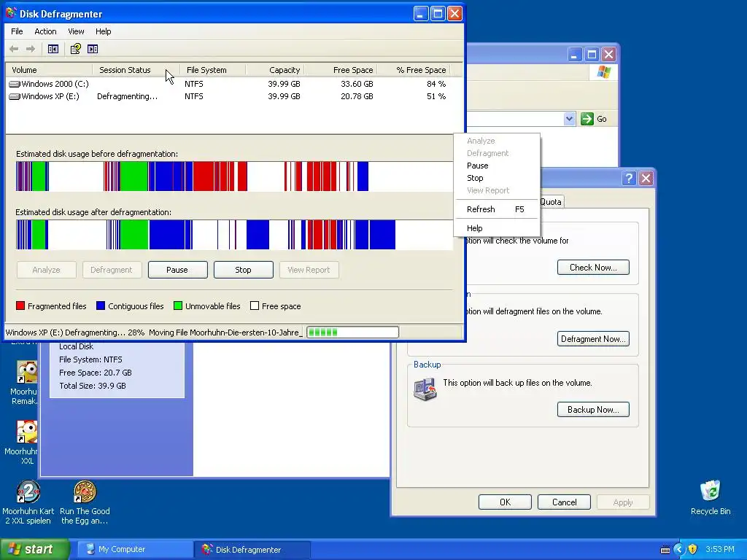Click the Back arrow in Defragmenter toolbar

(14, 49)
